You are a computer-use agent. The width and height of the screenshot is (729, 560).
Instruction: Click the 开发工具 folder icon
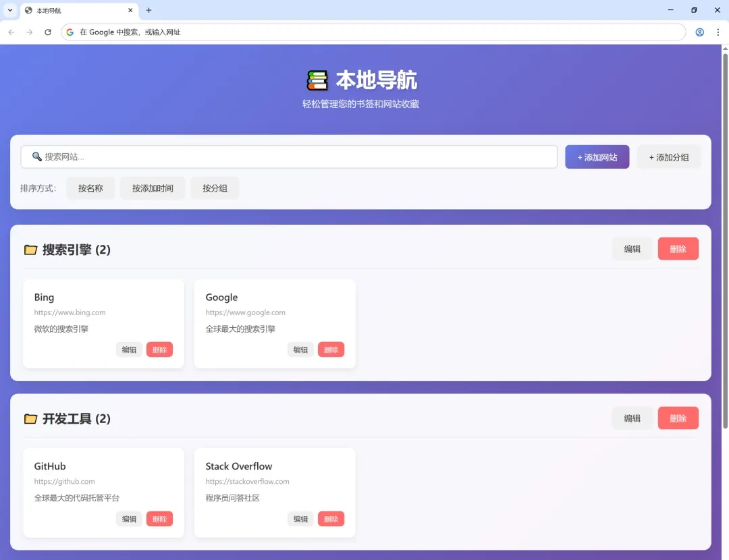tap(30, 419)
